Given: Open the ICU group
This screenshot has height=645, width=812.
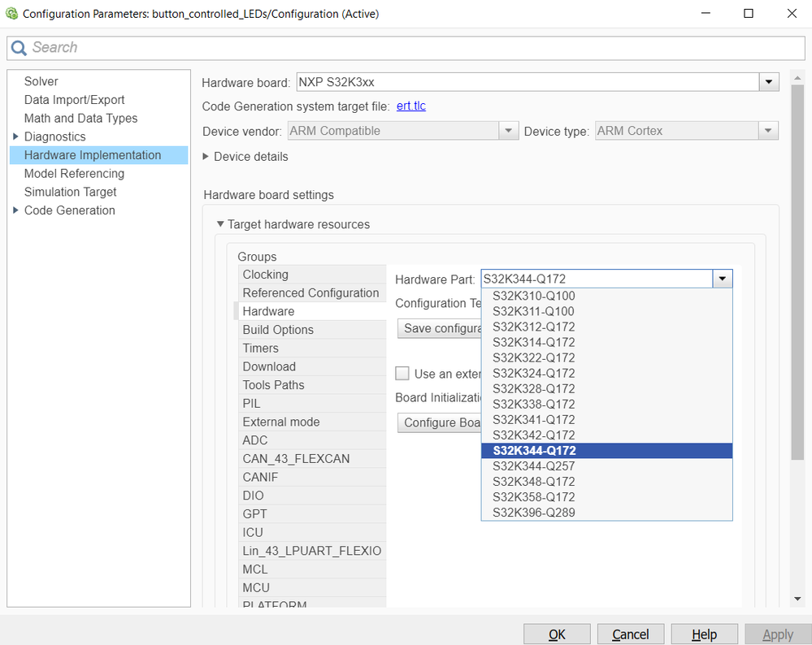Looking at the screenshot, I should tap(312, 533).
